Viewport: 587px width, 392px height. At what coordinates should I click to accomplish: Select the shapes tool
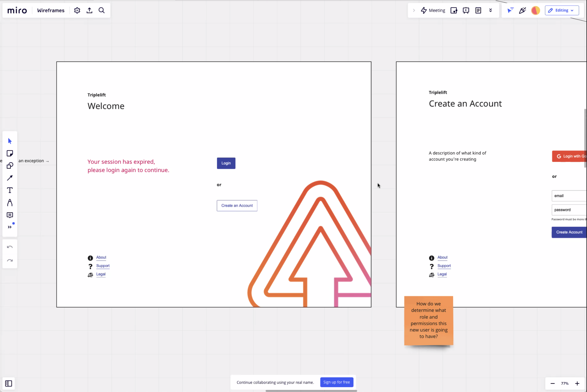click(x=10, y=166)
